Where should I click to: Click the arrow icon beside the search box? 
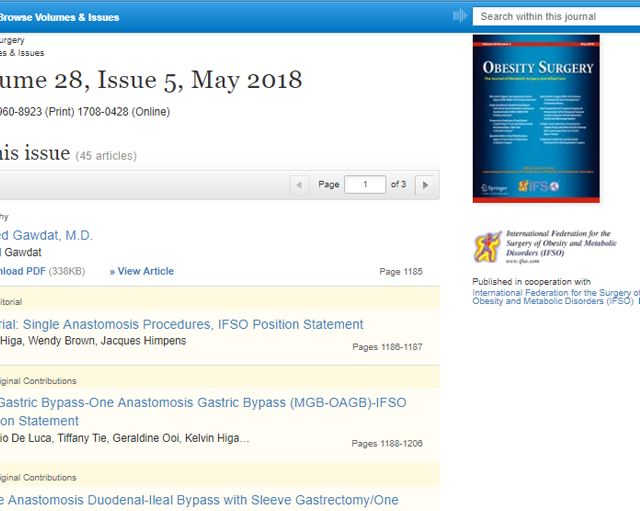point(460,16)
